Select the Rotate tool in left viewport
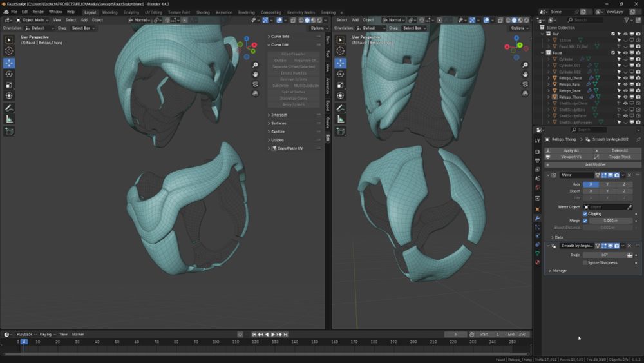The image size is (644, 363). tap(9, 74)
